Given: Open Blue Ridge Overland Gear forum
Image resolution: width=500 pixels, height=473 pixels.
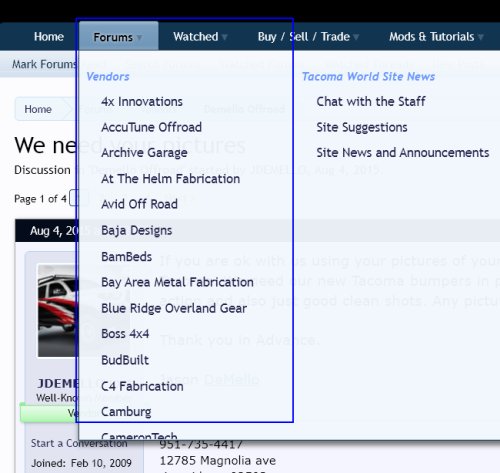Looking at the screenshot, I should coord(174,308).
